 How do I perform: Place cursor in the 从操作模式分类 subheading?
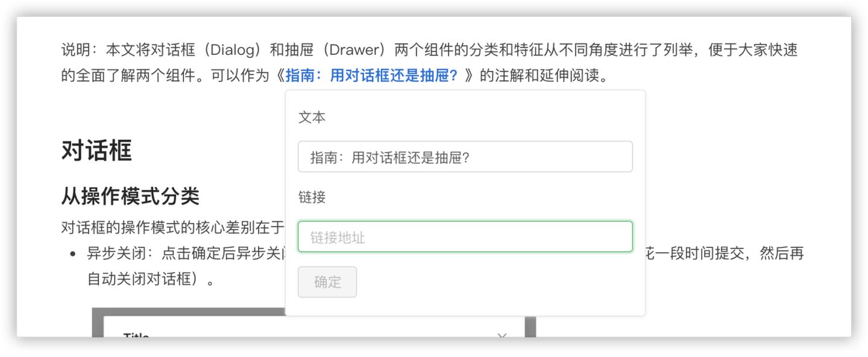130,196
